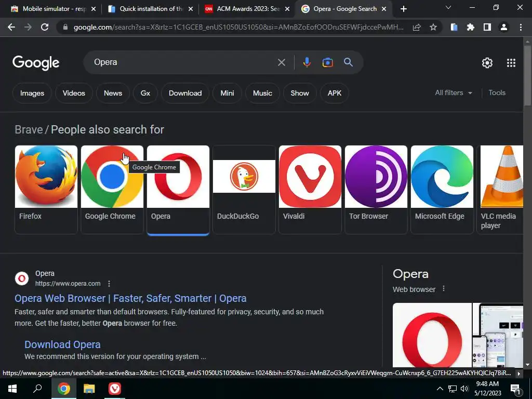
Task: Select the Gx search chip
Action: click(x=145, y=93)
